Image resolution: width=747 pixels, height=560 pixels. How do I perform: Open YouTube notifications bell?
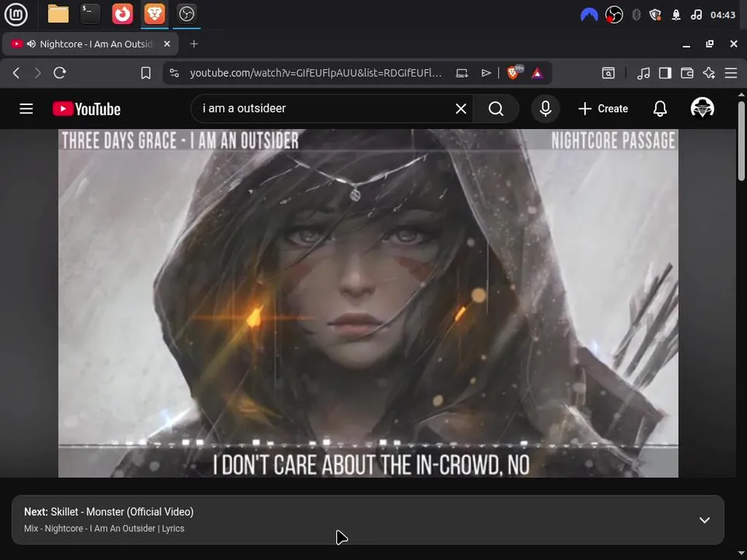click(x=660, y=109)
